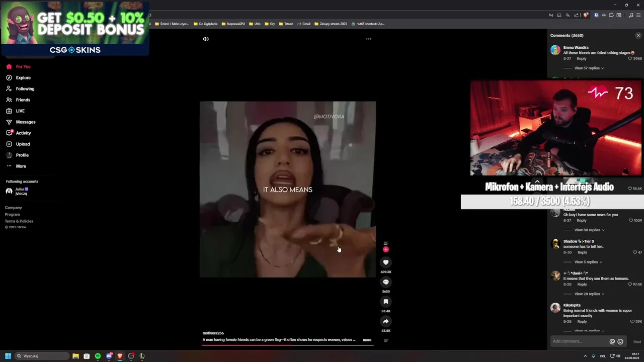
Task: Like Emma Wandira's comment heart
Action: (630, 59)
